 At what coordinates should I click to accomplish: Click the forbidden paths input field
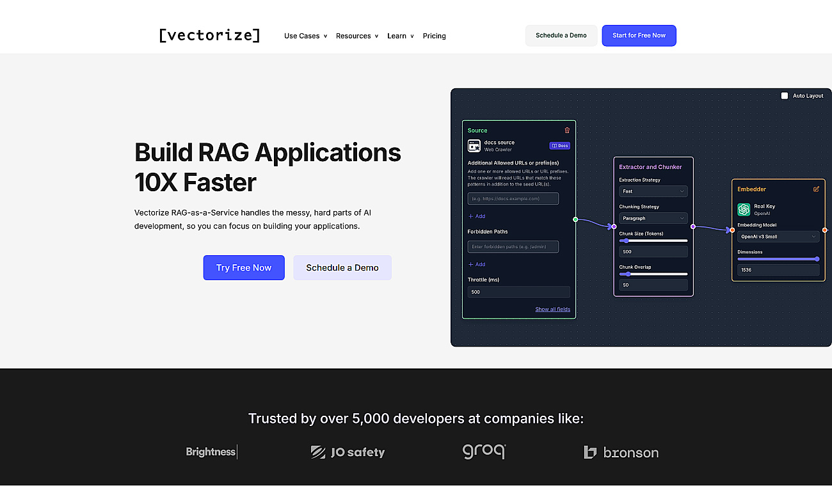coord(513,246)
